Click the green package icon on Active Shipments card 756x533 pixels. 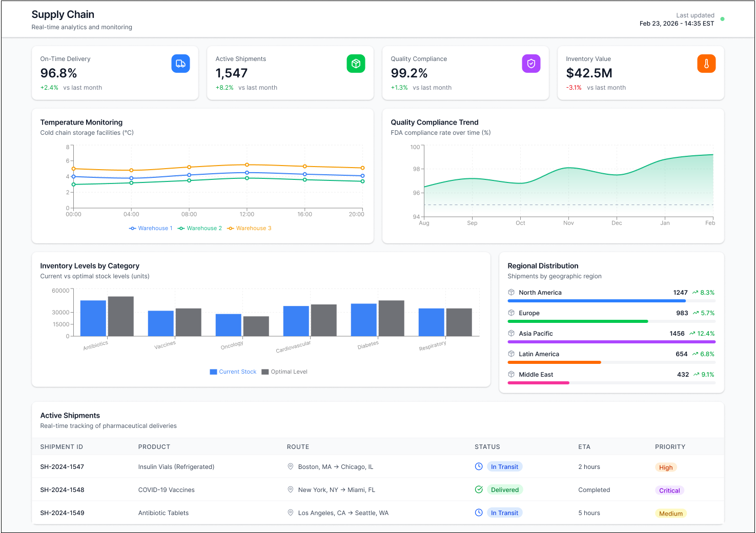356,64
